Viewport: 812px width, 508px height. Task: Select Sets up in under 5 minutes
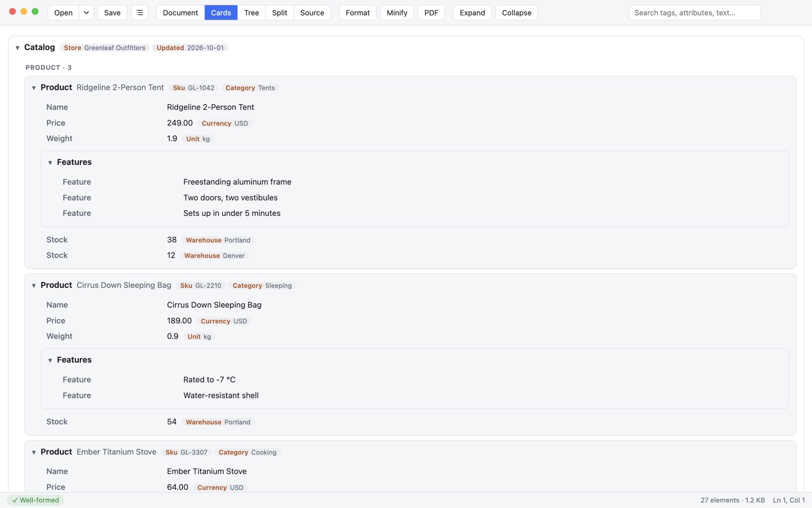click(x=232, y=213)
